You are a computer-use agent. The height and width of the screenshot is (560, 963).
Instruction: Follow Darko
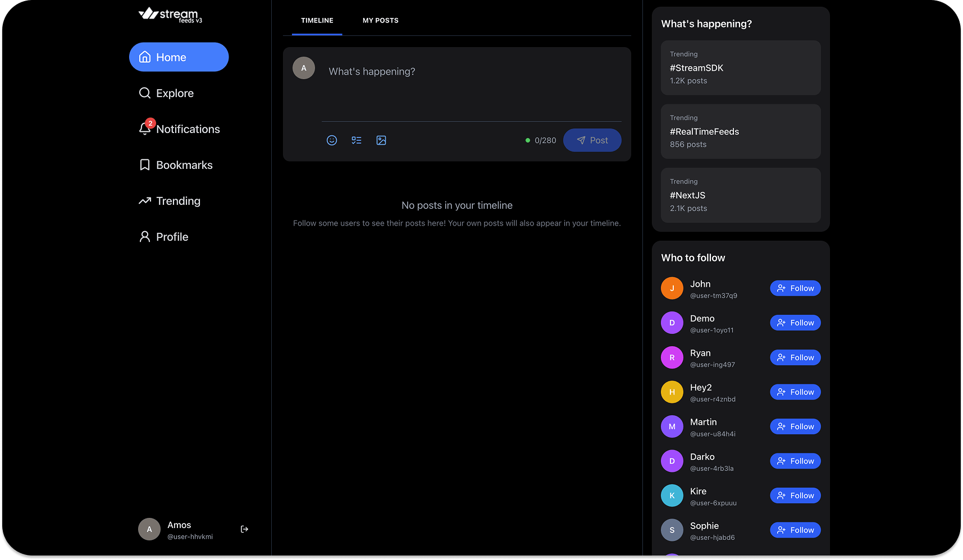tap(795, 461)
